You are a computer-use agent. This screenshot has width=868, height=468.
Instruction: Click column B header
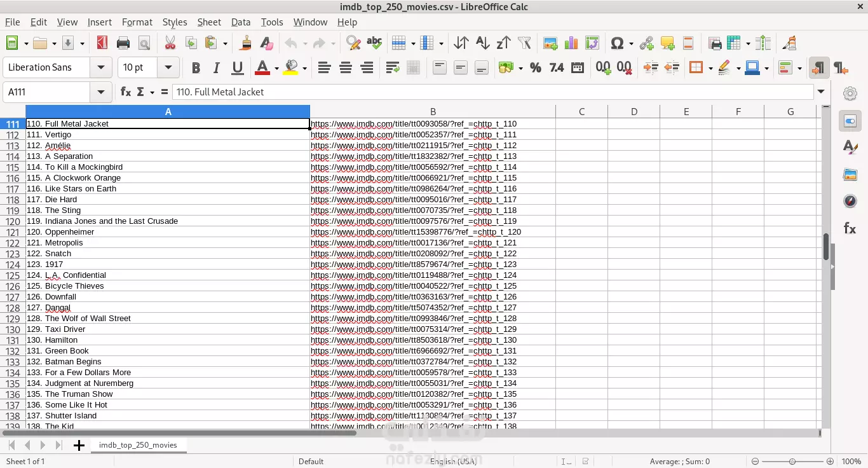tap(433, 112)
